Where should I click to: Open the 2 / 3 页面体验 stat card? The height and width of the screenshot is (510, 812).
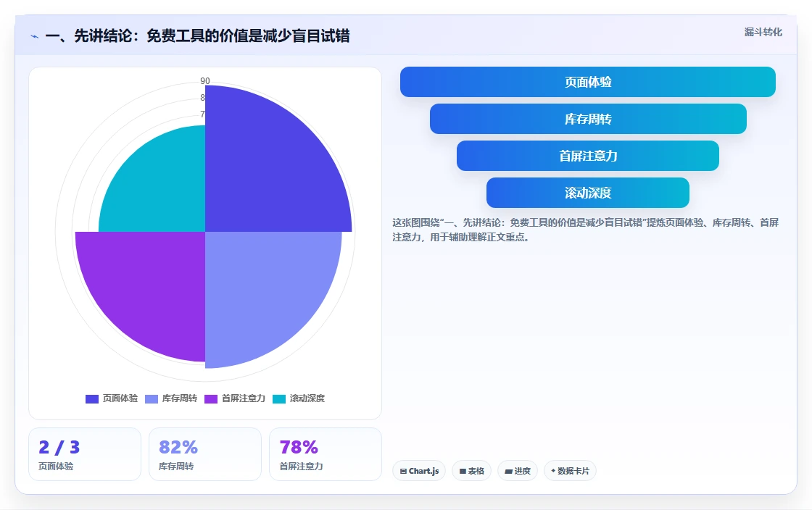click(85, 454)
